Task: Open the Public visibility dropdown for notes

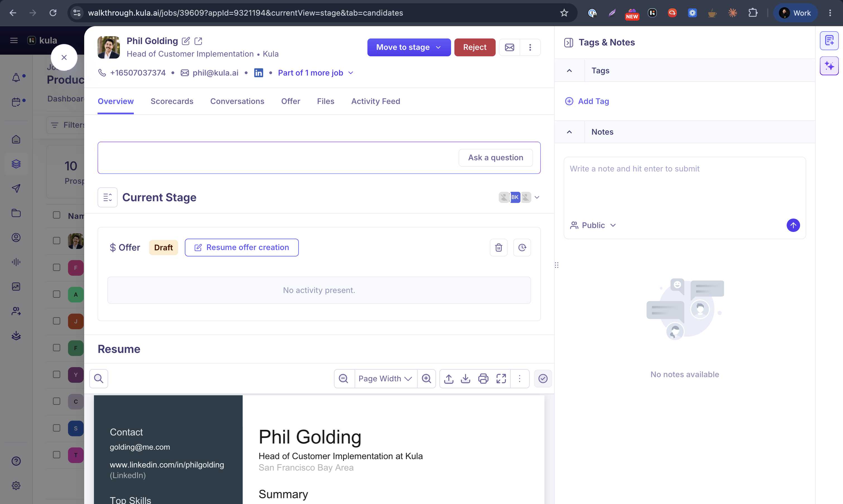Action: [x=593, y=225]
